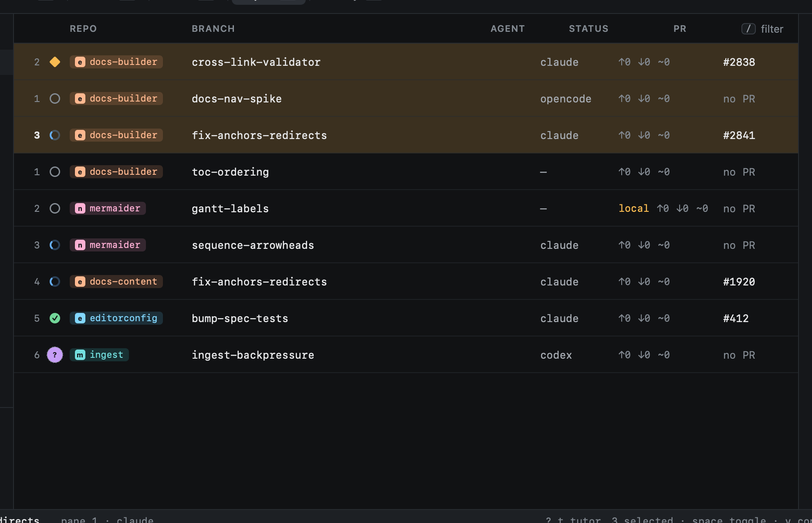The height and width of the screenshot is (523, 812).
Task: Select the docs-nav-spike branch name
Action: tap(237, 98)
